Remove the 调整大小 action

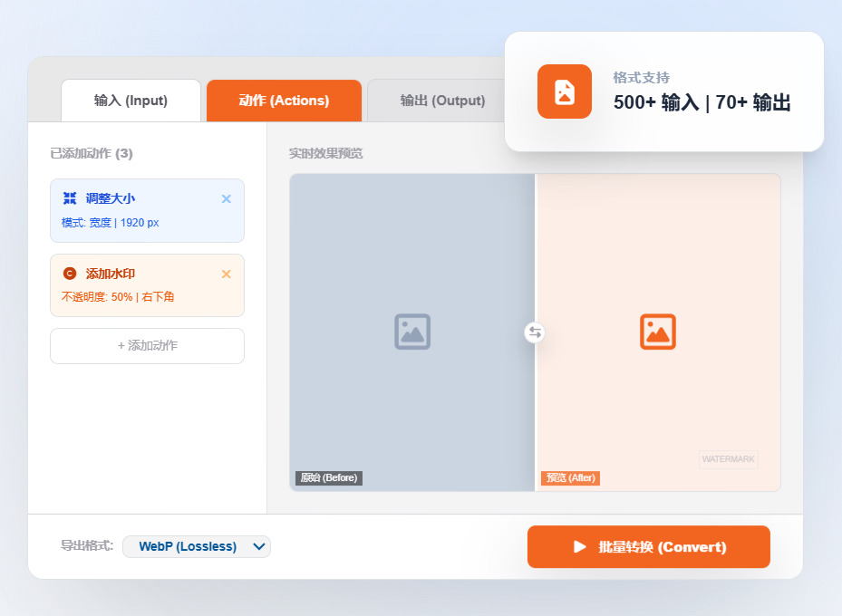pos(226,199)
